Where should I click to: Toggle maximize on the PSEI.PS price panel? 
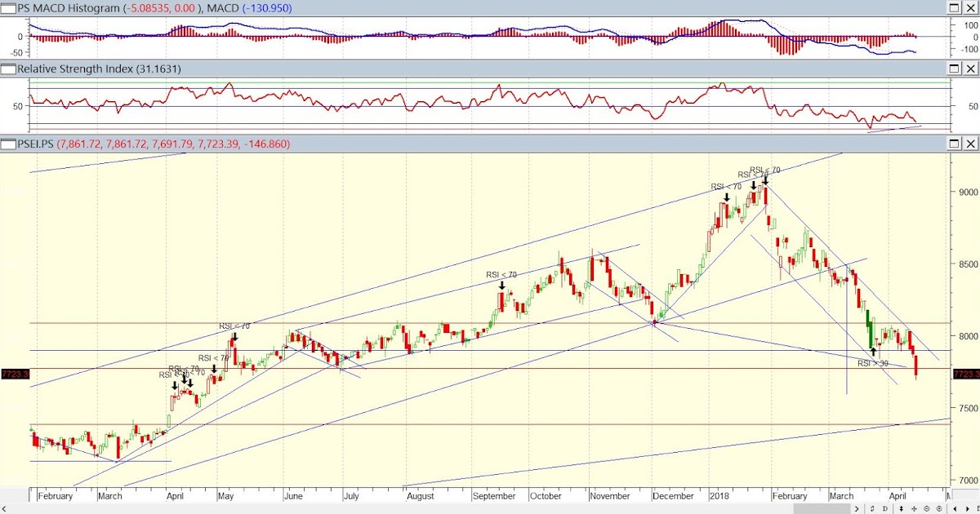tap(952, 144)
